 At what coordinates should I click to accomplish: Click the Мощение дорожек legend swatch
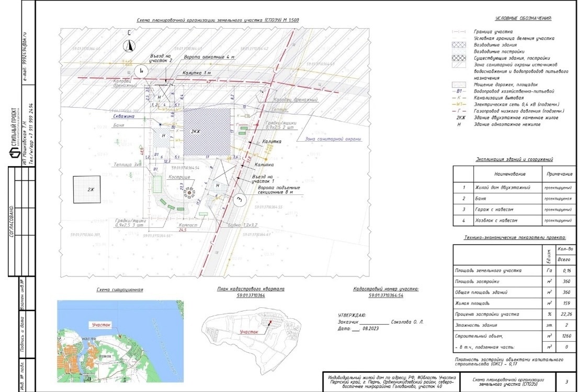pyautogui.click(x=459, y=84)
